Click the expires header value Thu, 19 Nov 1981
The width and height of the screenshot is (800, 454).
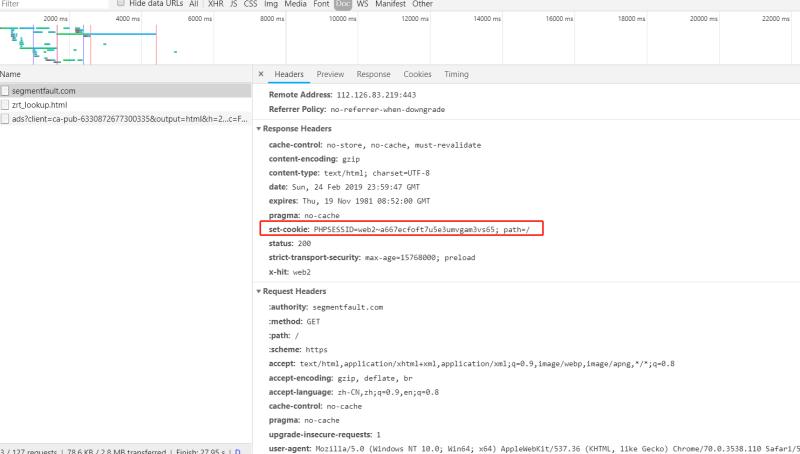click(x=366, y=201)
